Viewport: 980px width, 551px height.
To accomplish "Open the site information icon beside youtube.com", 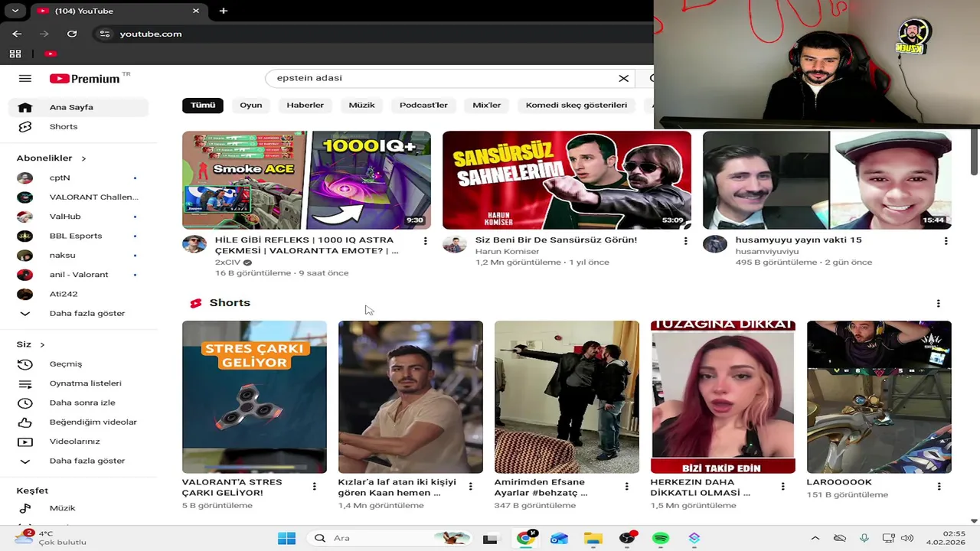I will pos(105,34).
